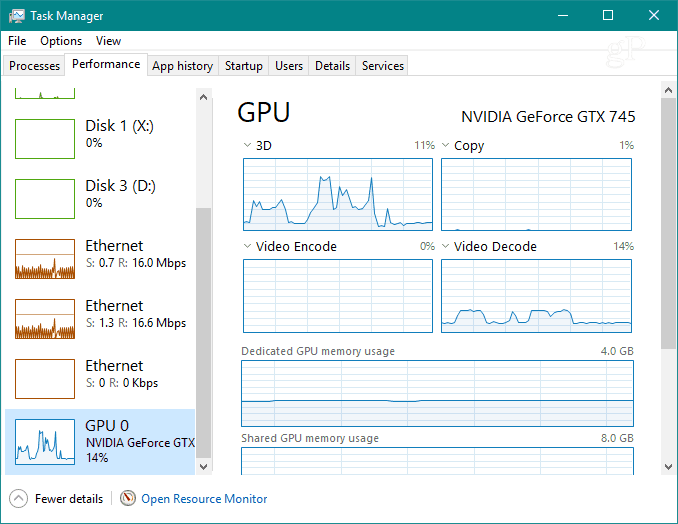Image resolution: width=678 pixels, height=524 pixels.
Task: Click the sidebar scrollbar up arrow
Action: 204,98
